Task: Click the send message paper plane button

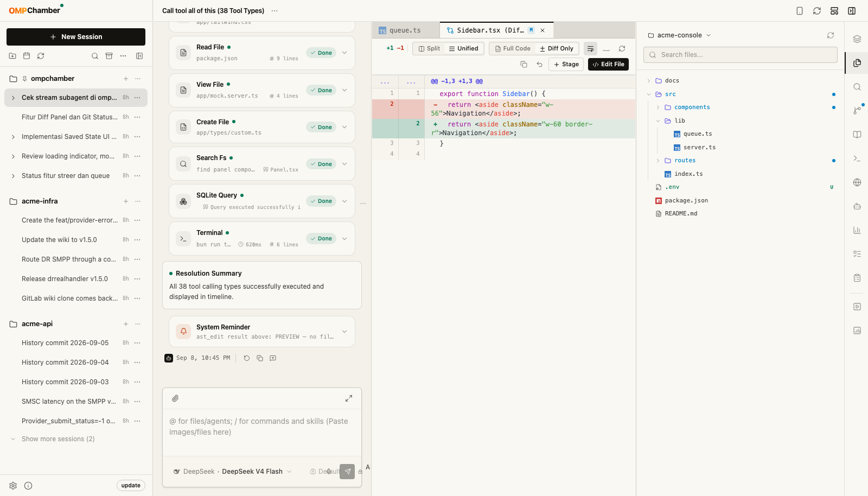Action: pyautogui.click(x=347, y=472)
